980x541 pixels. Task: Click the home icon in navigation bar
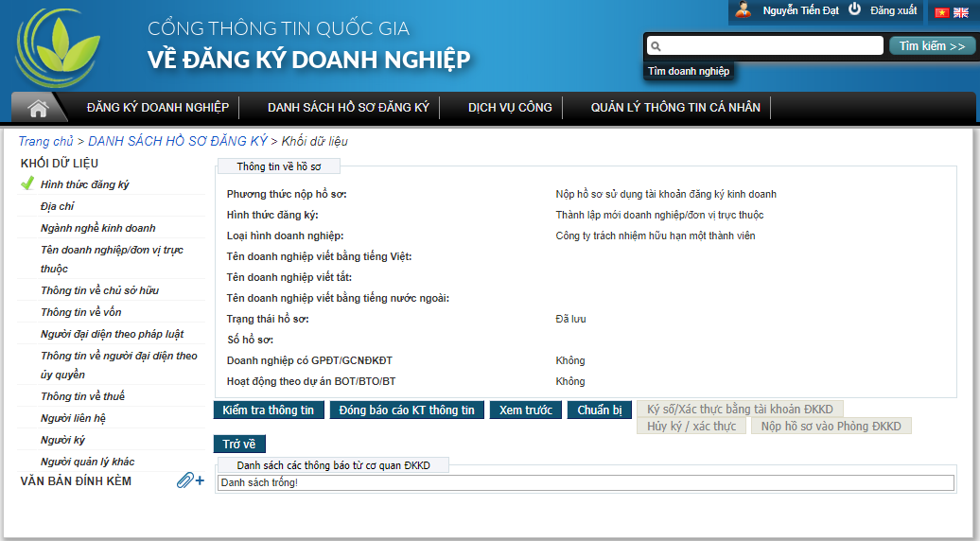click(x=38, y=108)
